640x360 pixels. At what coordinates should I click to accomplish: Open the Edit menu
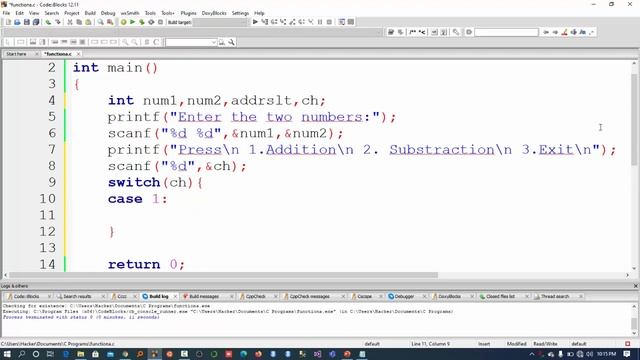pos(19,13)
